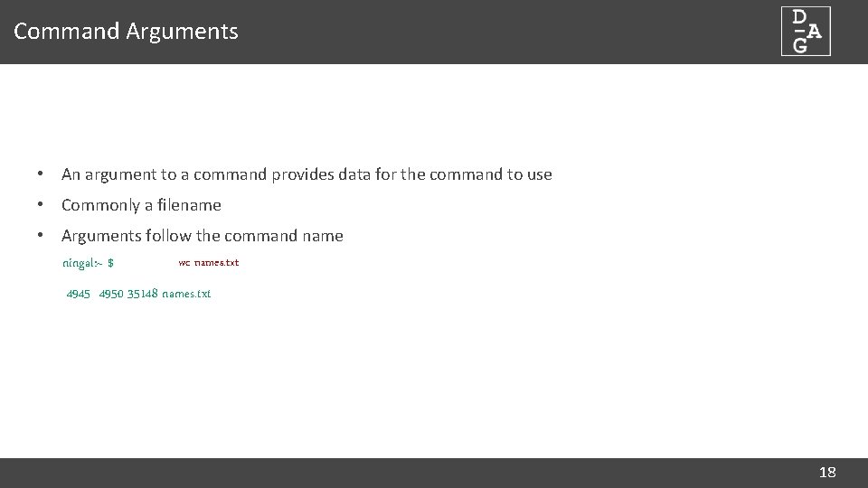The width and height of the screenshot is (868, 488).
Task: Click the "35148" byte count in the output
Action: point(143,294)
